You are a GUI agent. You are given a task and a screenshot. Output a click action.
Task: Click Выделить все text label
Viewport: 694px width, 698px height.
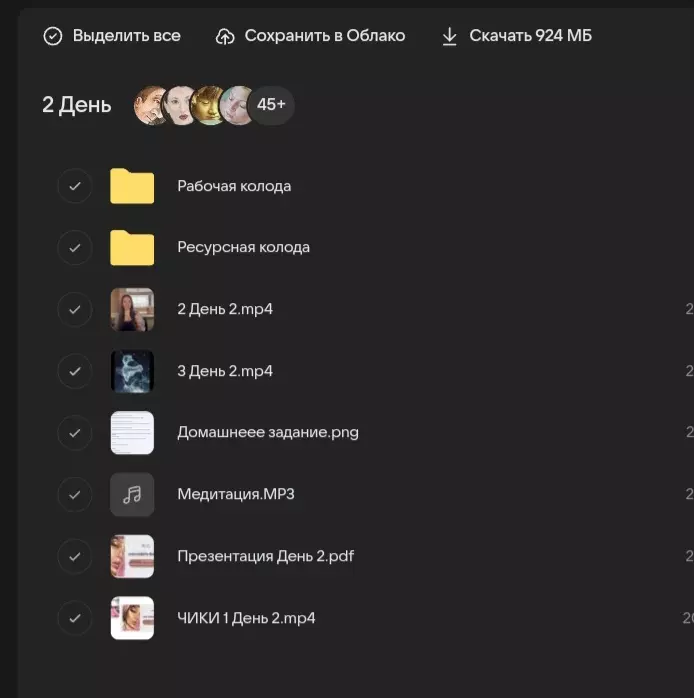tap(126, 36)
